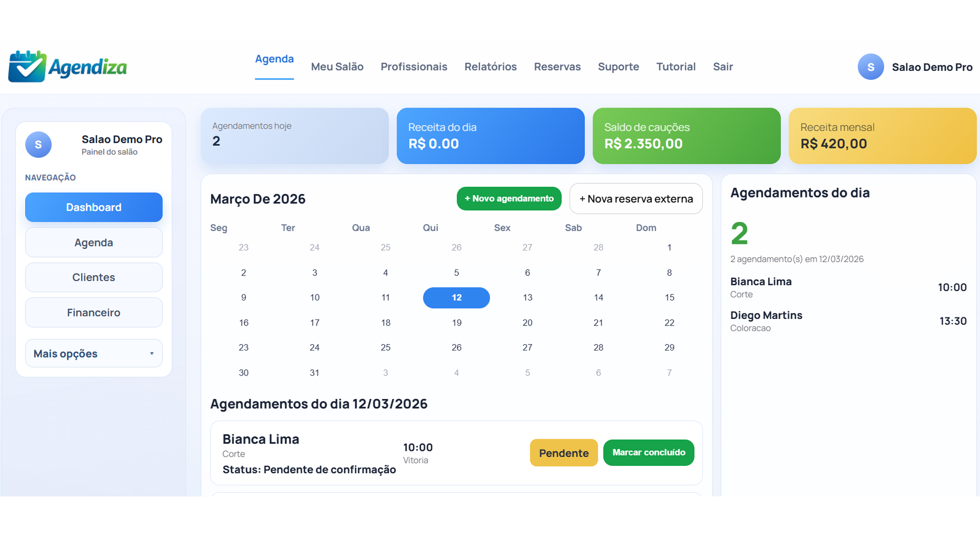The height and width of the screenshot is (551, 980).
Task: Mark Bianca Lima's appointment as concluído
Action: tap(648, 453)
